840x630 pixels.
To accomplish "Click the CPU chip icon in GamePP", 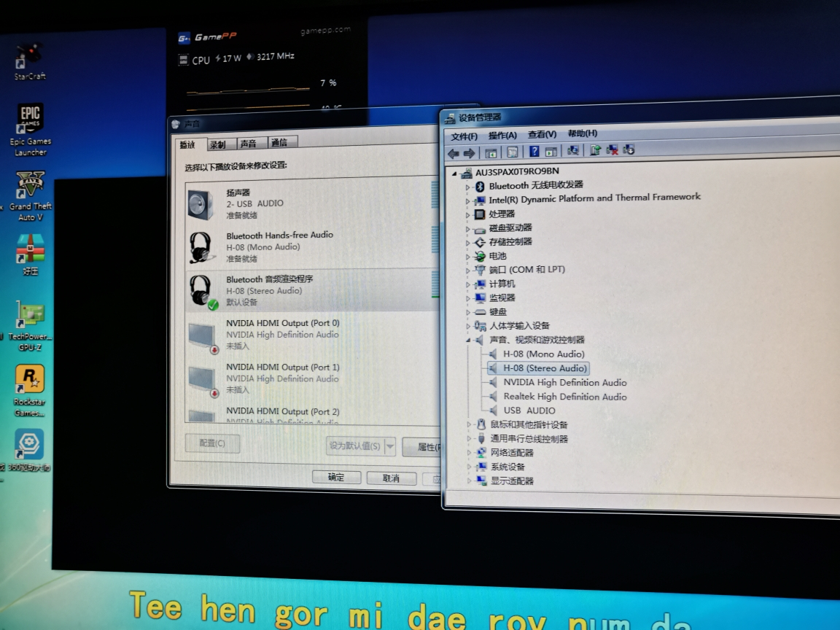I will (183, 60).
